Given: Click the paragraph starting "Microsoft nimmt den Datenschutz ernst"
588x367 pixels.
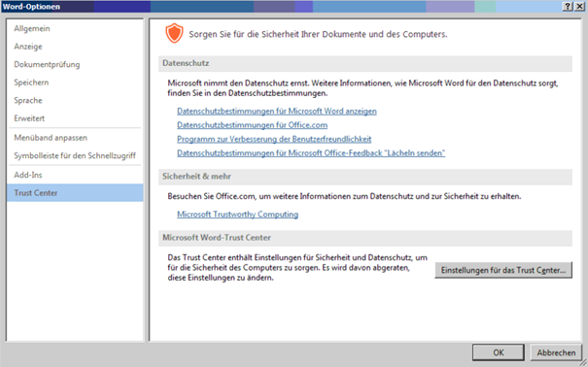Looking at the screenshot, I should (x=363, y=88).
